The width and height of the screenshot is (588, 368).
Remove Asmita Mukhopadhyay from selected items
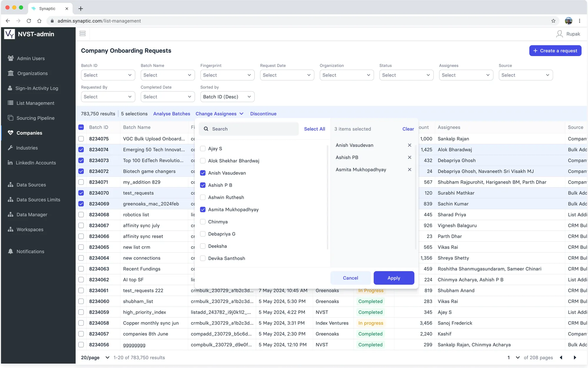pyautogui.click(x=410, y=169)
